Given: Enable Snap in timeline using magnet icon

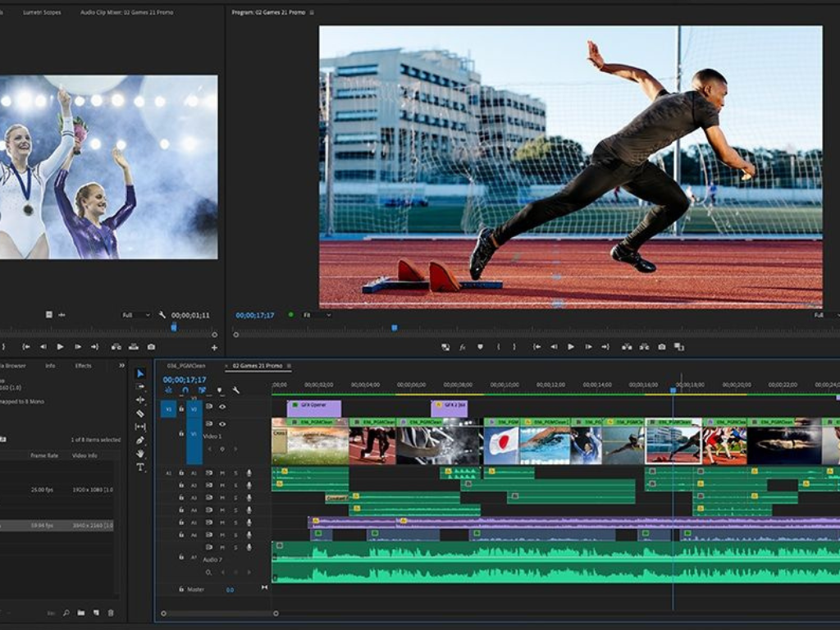Looking at the screenshot, I should 185,390.
